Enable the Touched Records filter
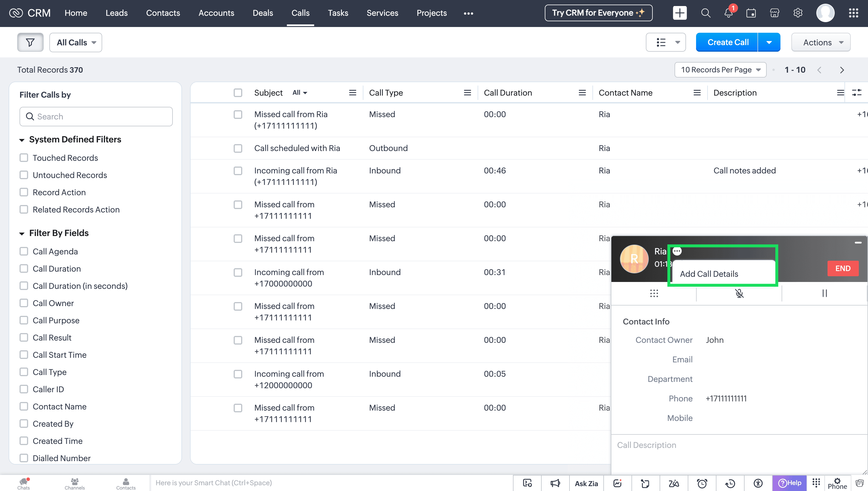Image resolution: width=868 pixels, height=491 pixels. [24, 158]
